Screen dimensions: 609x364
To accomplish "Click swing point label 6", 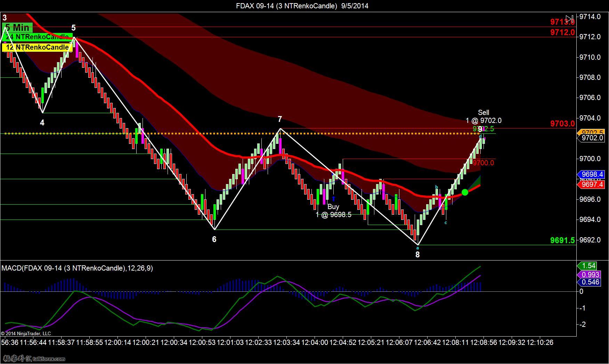I will coord(214,239).
